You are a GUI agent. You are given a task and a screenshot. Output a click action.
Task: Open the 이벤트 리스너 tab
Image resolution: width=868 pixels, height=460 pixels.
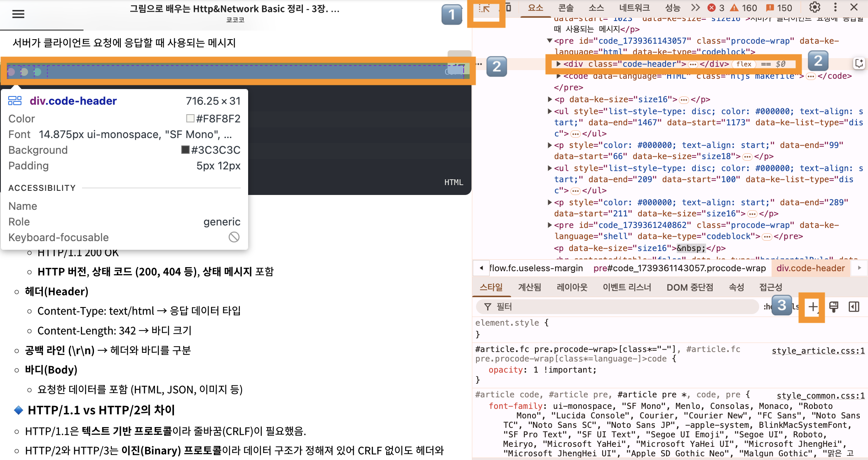click(x=627, y=287)
